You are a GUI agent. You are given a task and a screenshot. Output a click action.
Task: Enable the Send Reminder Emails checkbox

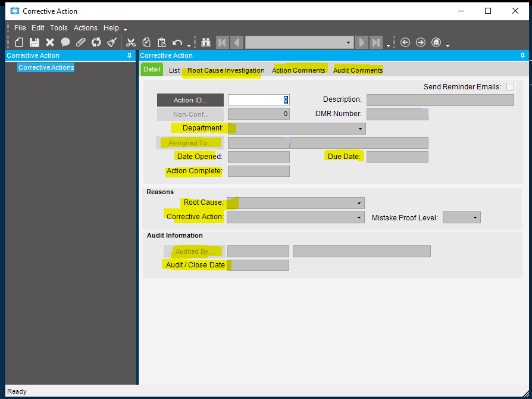click(x=511, y=86)
